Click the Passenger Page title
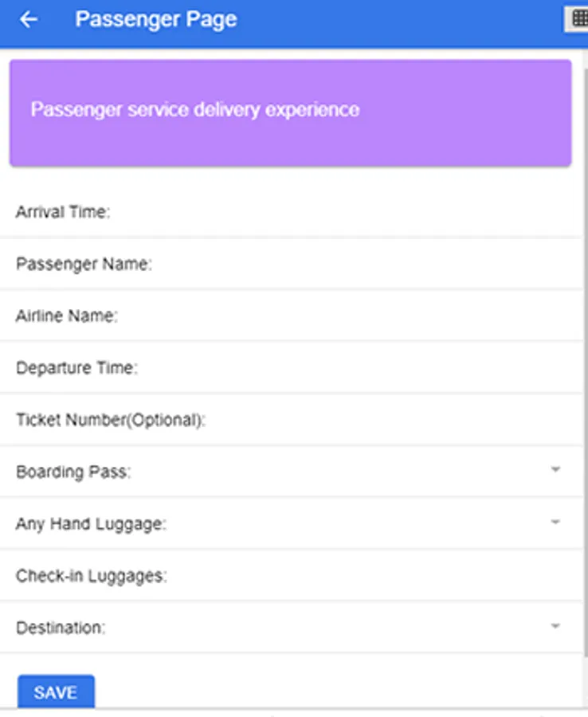588x717 pixels. (x=156, y=20)
